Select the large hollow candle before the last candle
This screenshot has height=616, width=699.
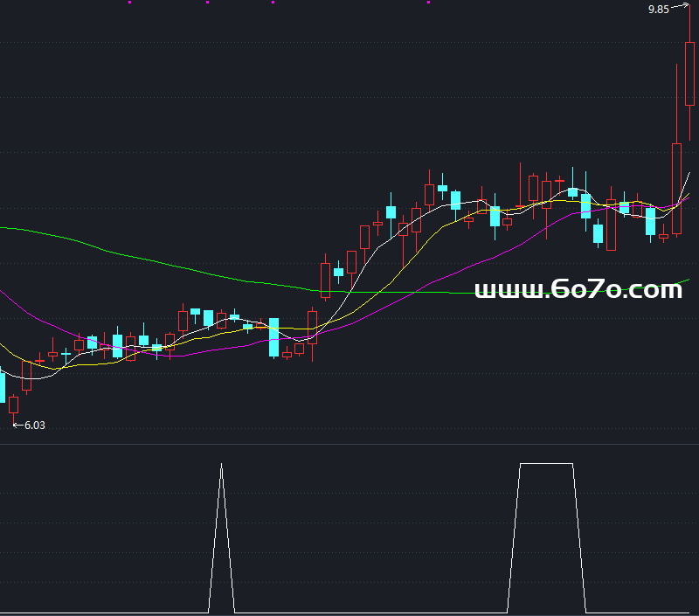[x=676, y=188]
